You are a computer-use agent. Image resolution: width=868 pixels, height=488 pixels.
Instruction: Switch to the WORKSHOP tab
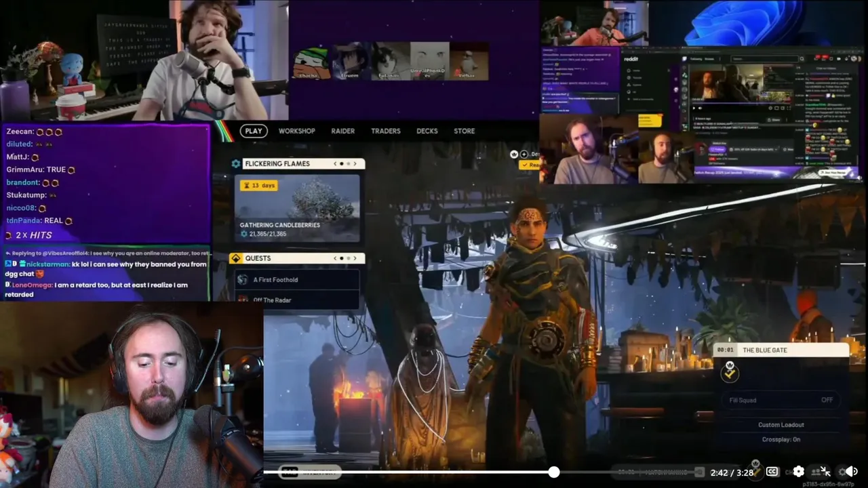(x=296, y=131)
